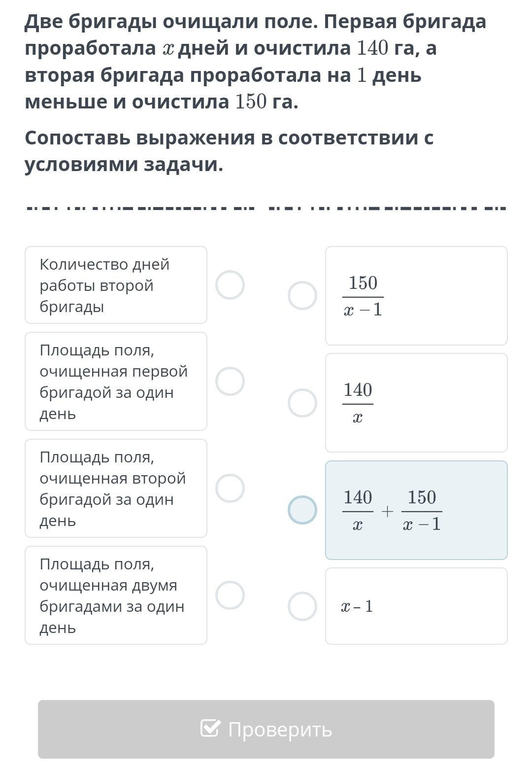Click the 'Сопоставь выражения' instruction text
The image size is (532, 771).
point(229,151)
